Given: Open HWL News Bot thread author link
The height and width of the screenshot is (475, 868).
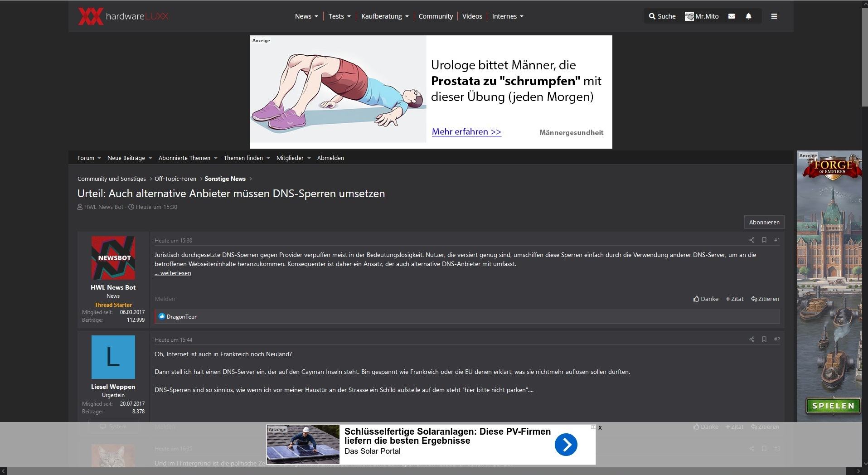Looking at the screenshot, I should (x=104, y=207).
